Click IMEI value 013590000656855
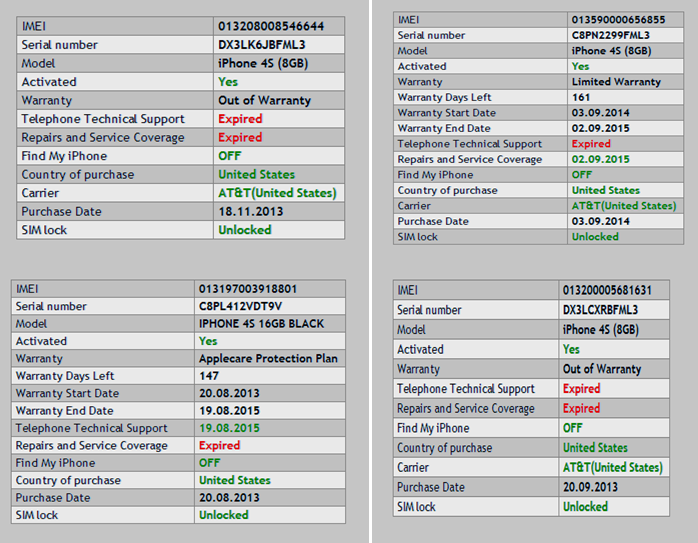Image resolution: width=698 pixels, height=543 pixels. pyautogui.click(x=618, y=19)
